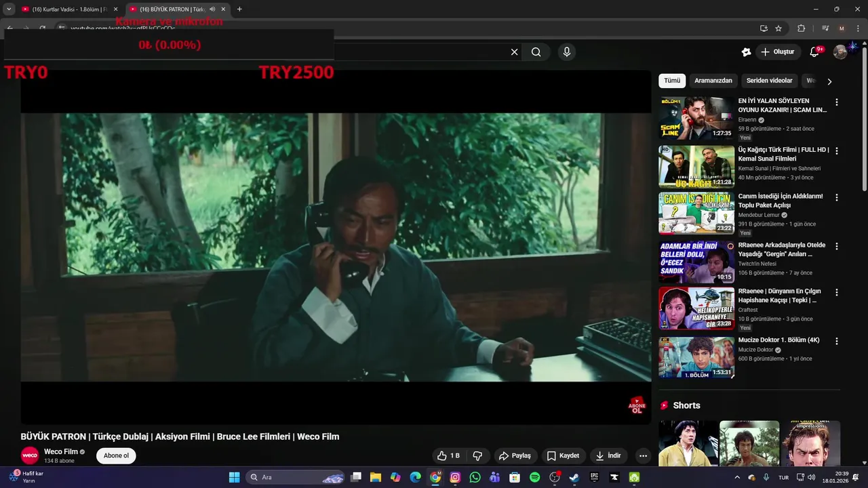Open the Canım İstediği İçin Aldıklarım thumbnail
Image resolution: width=868 pixels, height=488 pixels.
696,213
